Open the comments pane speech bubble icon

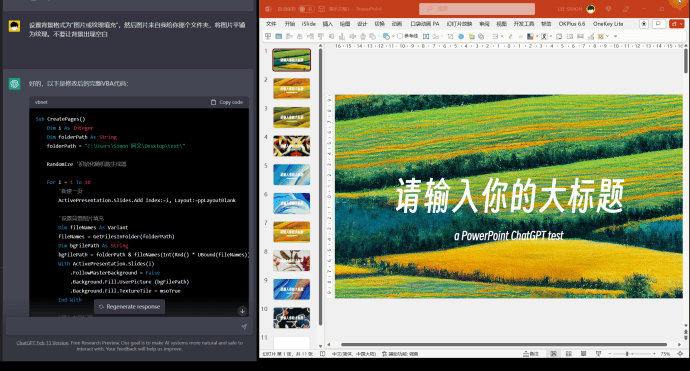[x=658, y=24]
